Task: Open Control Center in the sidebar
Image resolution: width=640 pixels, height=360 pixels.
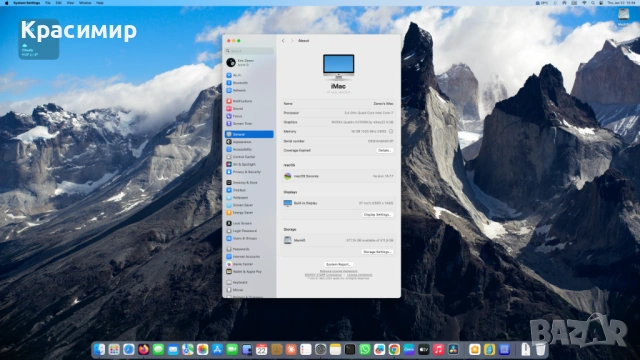Action: pyautogui.click(x=249, y=157)
